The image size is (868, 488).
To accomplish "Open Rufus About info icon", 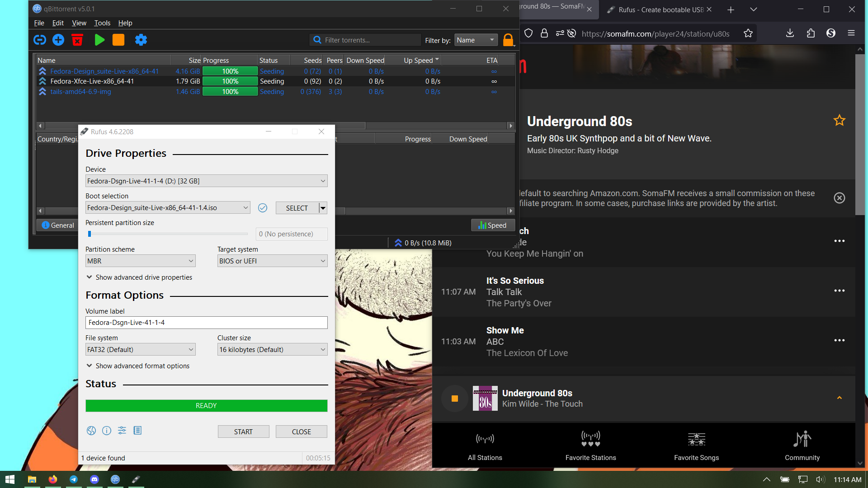I will coord(107,431).
